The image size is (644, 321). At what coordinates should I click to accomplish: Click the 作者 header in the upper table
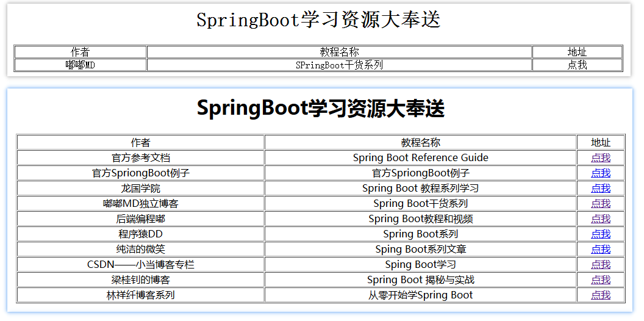coord(80,52)
